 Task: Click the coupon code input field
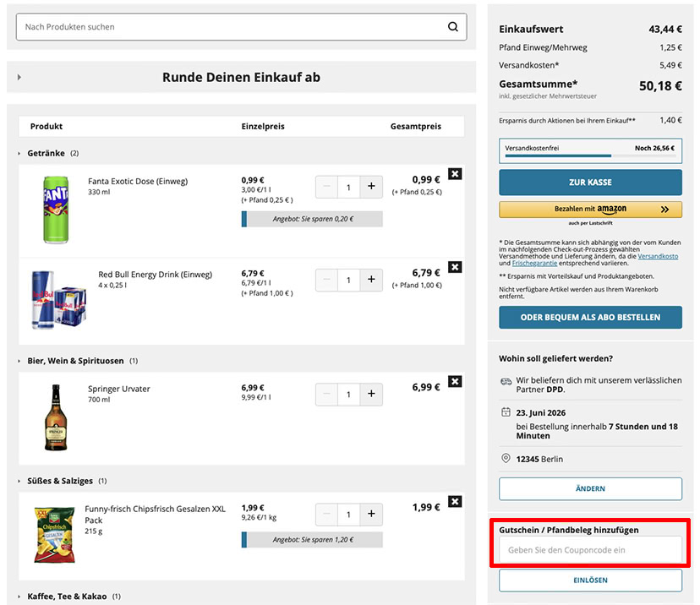click(x=590, y=550)
